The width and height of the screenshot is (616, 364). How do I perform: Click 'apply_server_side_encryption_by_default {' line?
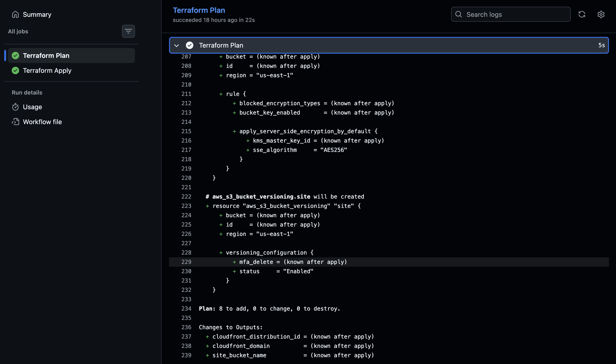pos(305,131)
